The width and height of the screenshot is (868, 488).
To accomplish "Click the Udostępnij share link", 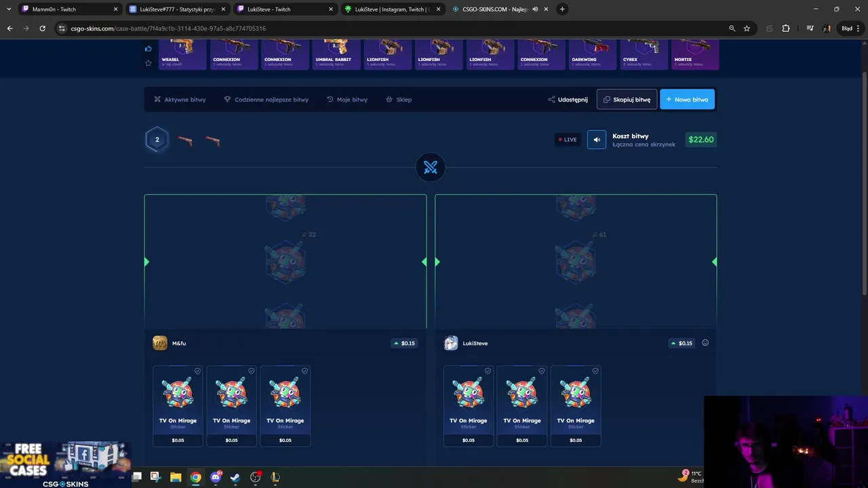I will pyautogui.click(x=568, y=100).
